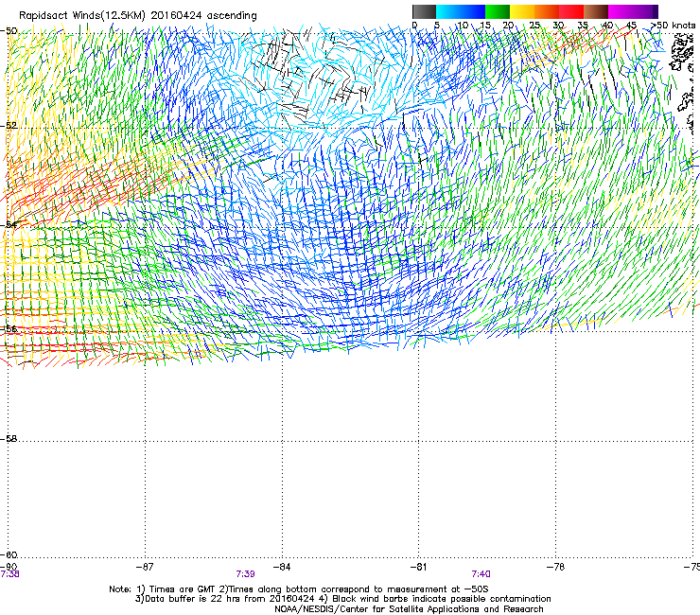Click the -52 latitude axis label

click(x=9, y=126)
